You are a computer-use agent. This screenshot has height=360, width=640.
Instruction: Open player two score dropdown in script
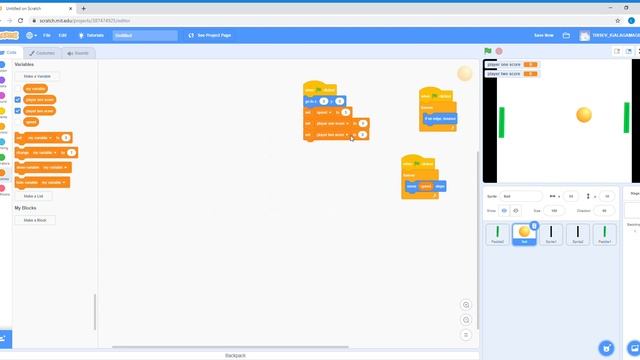(333, 135)
